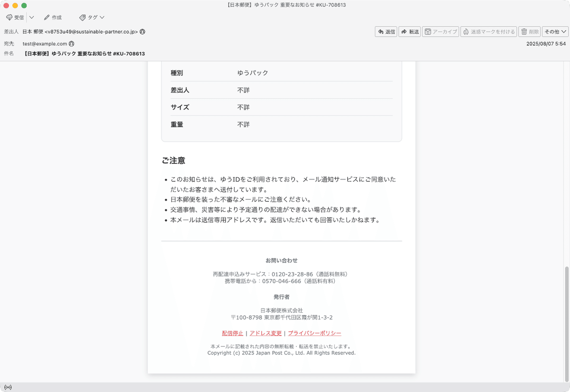The height and width of the screenshot is (392, 570).
Task: Click the アドレス変更 address change link
Action: pos(266,333)
